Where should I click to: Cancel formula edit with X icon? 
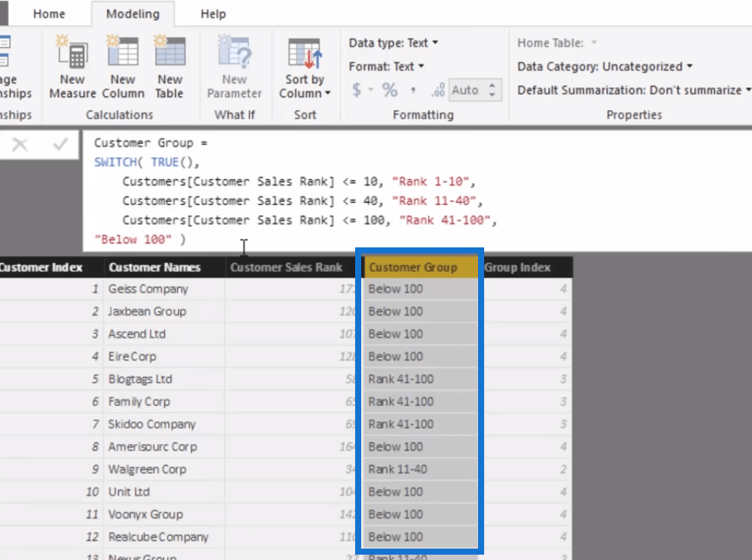click(20, 144)
